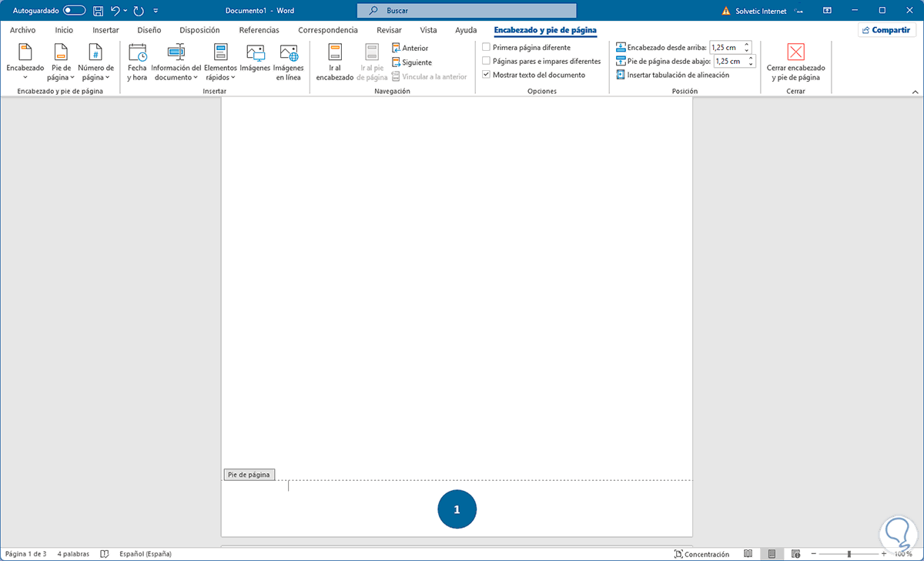Open Información del documento menu

[x=176, y=62]
